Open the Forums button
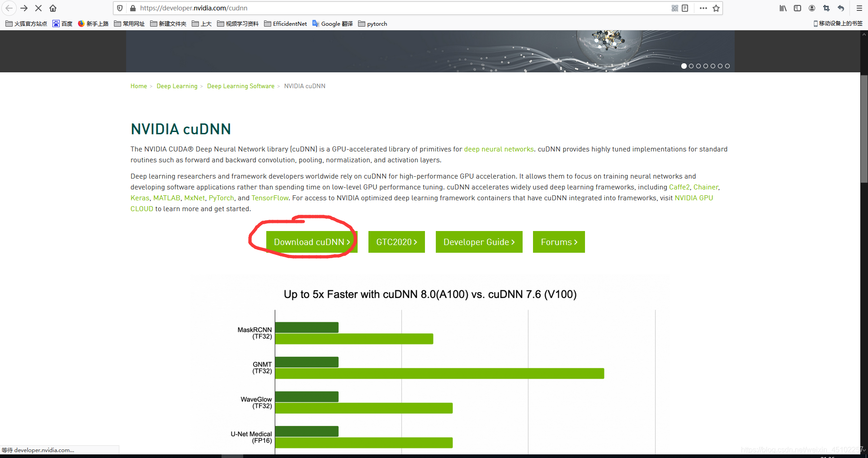868x458 pixels. pyautogui.click(x=559, y=242)
